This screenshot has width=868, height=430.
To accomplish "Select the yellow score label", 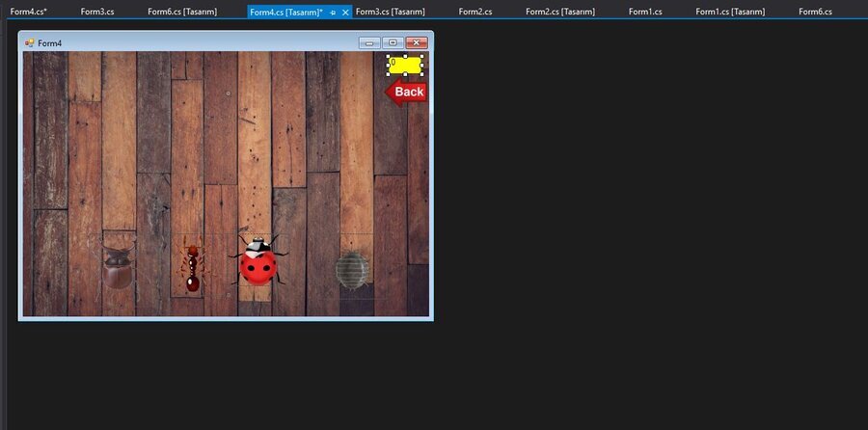I will coord(405,66).
